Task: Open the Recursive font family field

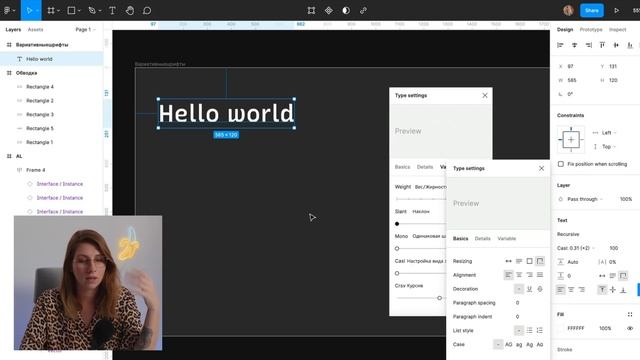Action: click(568, 234)
